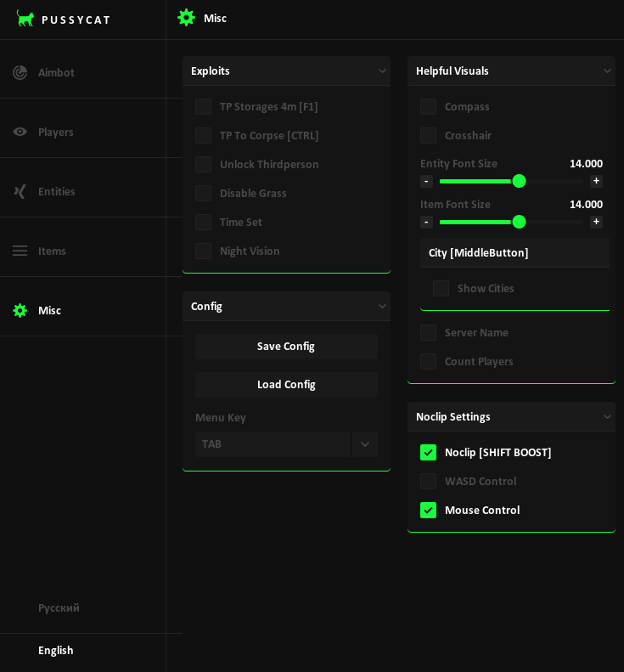Select the English language option
Viewport: 624px width, 672px height.
pyautogui.click(x=56, y=650)
